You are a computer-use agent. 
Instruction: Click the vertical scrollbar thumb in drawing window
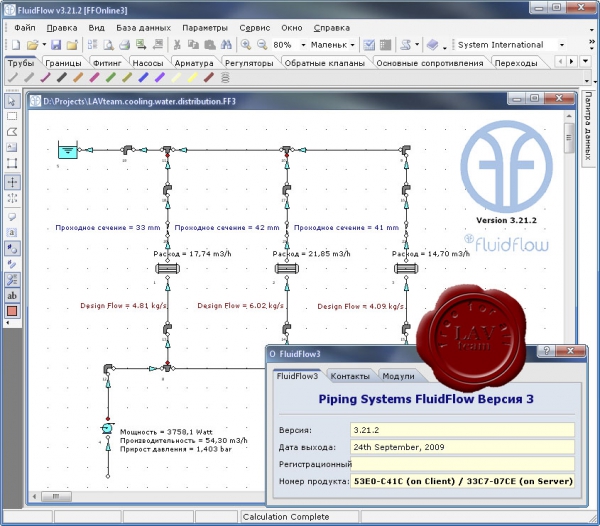pos(569,138)
